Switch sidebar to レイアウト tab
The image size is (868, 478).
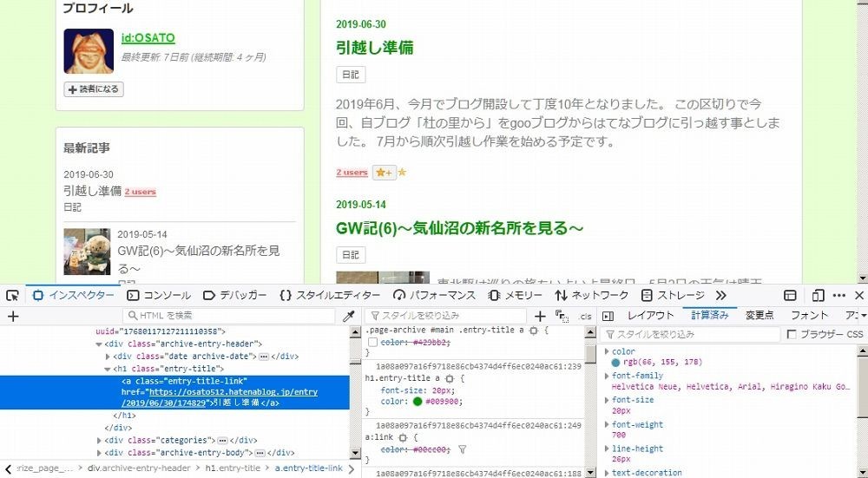[650, 316]
